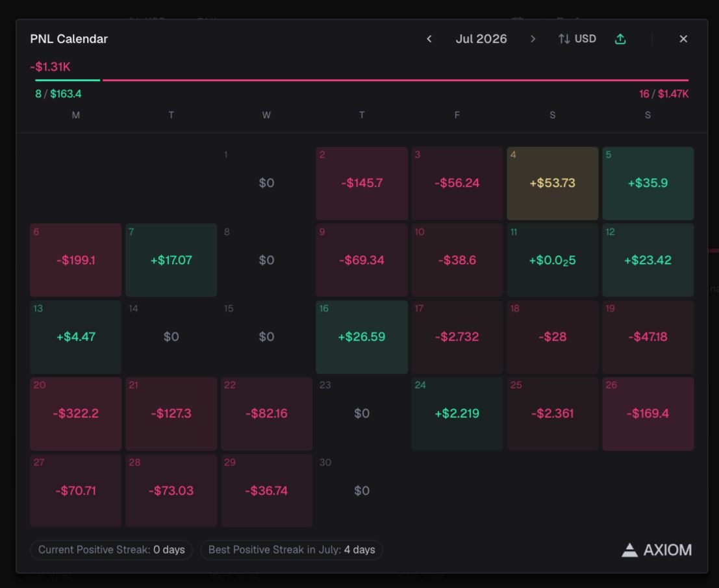Click the PNL Calendar title
Image resolution: width=719 pixels, height=588 pixels.
69,39
